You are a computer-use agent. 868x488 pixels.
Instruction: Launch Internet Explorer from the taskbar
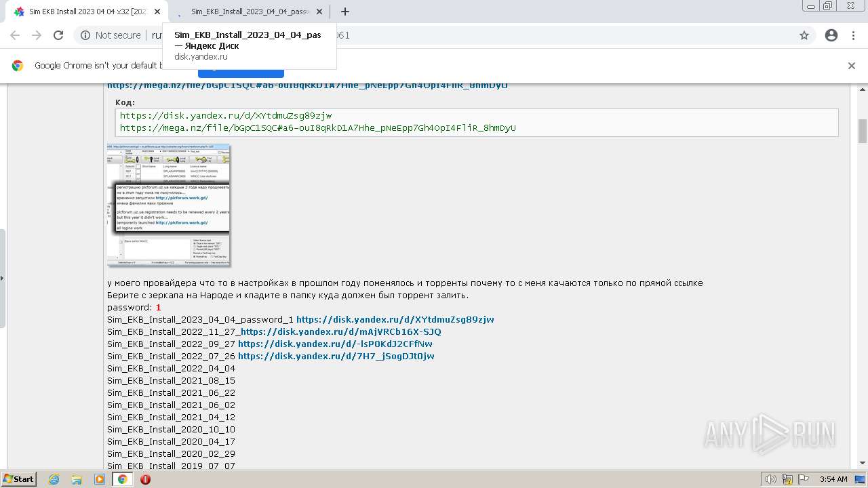(54, 479)
